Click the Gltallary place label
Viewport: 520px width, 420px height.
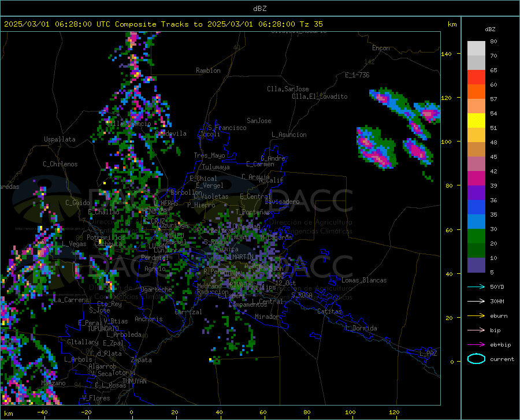83,342
